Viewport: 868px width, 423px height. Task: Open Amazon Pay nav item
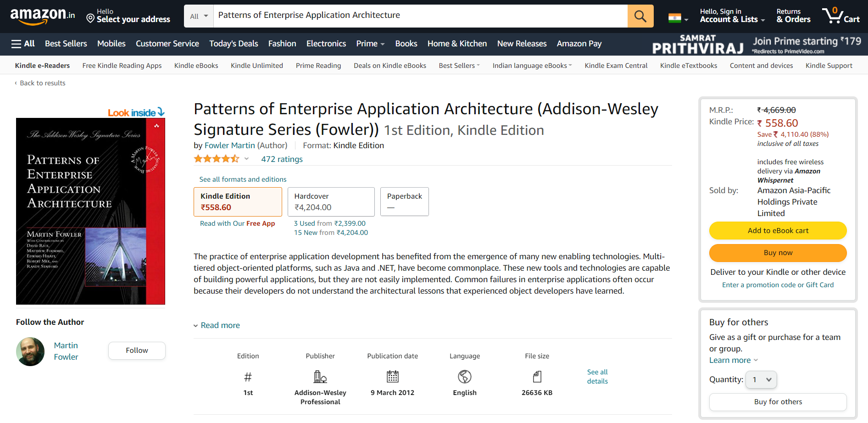point(579,44)
